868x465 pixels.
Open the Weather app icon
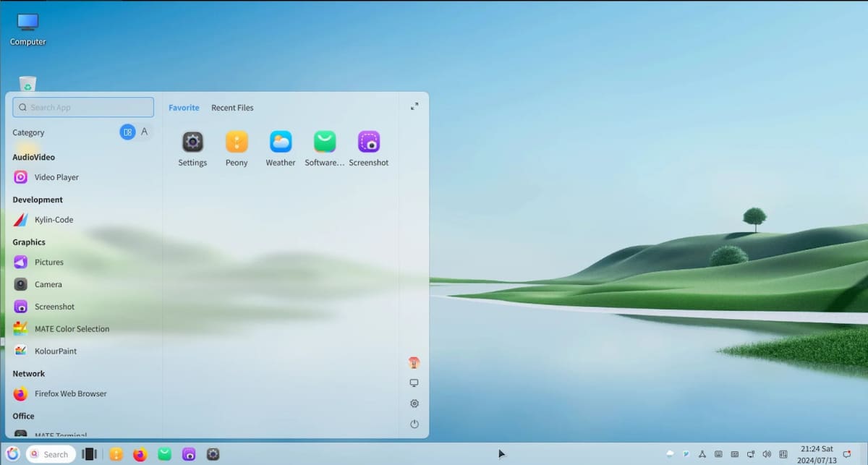281,142
